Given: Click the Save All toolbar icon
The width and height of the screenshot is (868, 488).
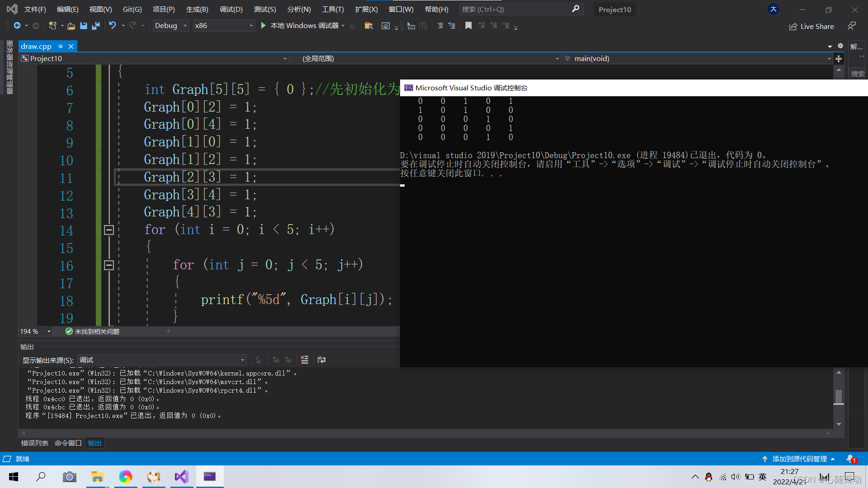Looking at the screenshot, I should click(x=96, y=26).
